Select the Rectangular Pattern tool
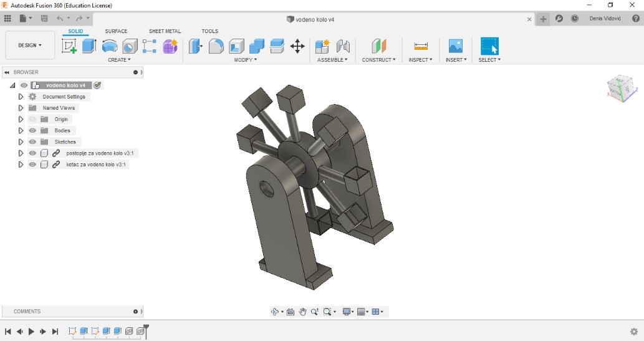 click(150, 46)
